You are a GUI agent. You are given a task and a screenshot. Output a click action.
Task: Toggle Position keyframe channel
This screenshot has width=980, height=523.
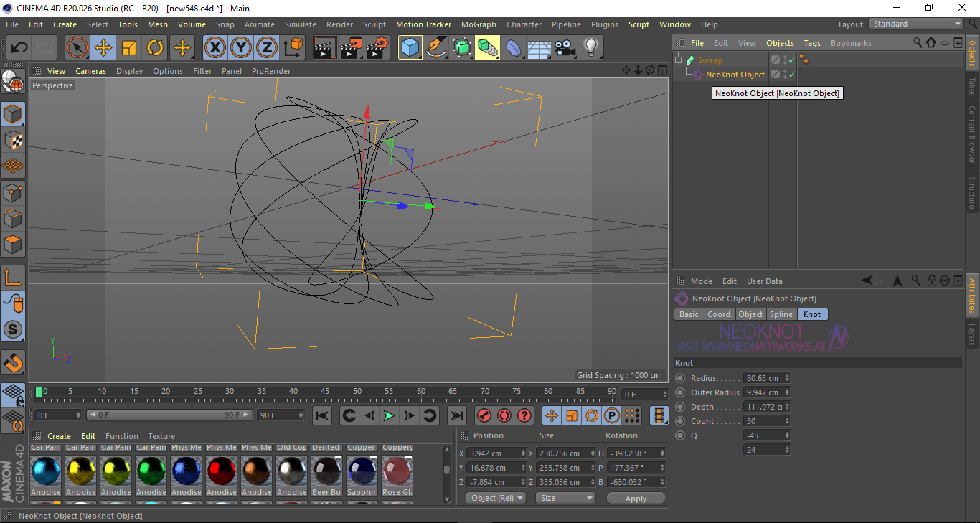click(552, 415)
